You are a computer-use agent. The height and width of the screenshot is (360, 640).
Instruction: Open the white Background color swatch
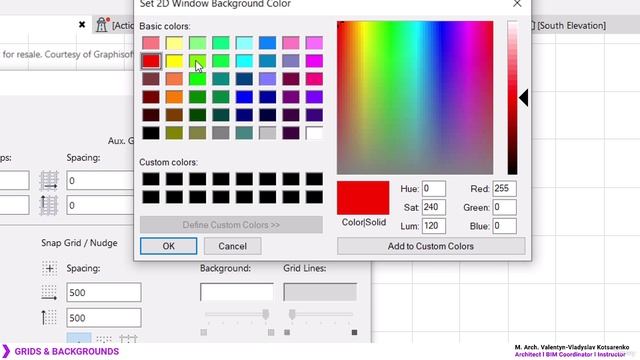point(237,292)
